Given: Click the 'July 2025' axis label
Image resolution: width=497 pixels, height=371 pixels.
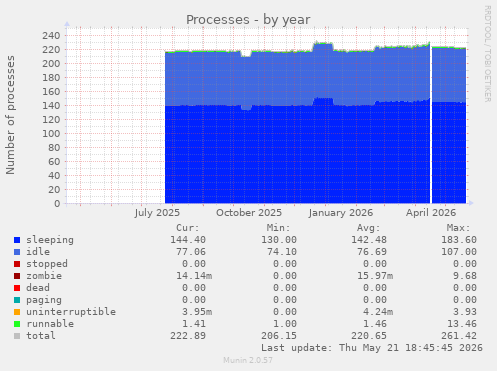Looking at the screenshot, I should coord(157,213).
